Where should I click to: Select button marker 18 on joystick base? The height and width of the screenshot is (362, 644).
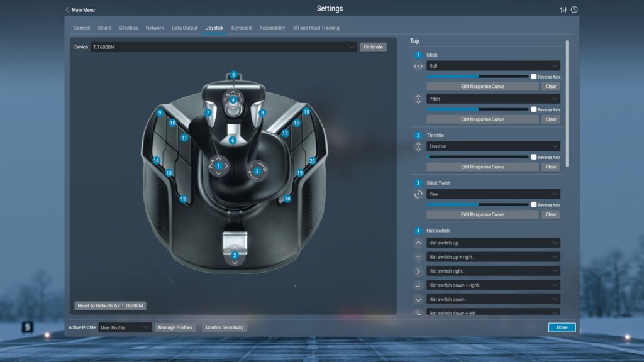pos(287,199)
